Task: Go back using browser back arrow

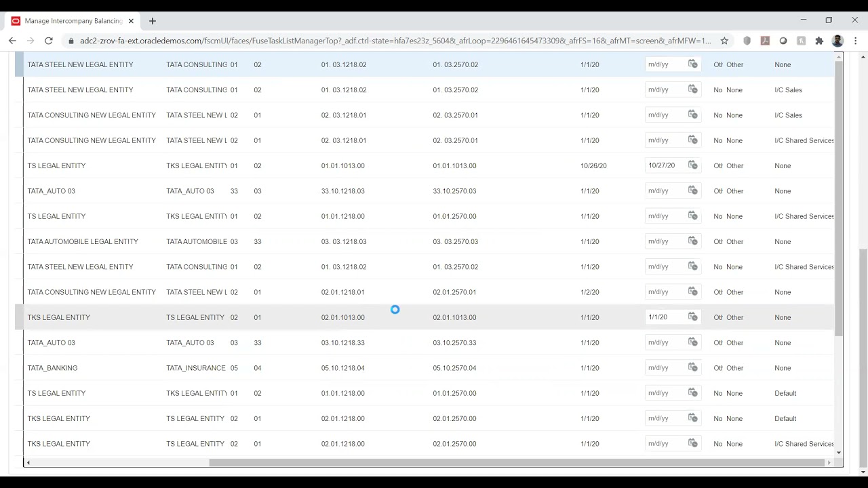Action: [12, 41]
